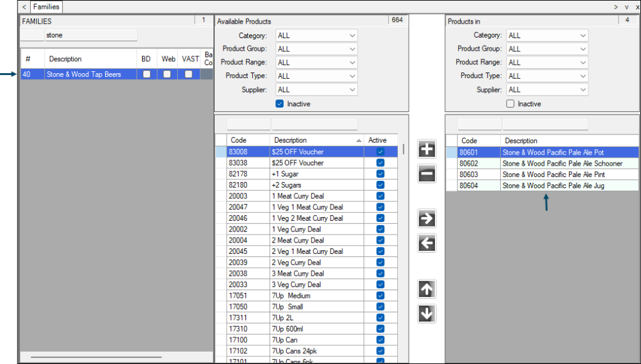Toggle BD checkbox for Stone & Wood Tap Beers
Viewport: 641px width, 364px height.
pos(146,74)
